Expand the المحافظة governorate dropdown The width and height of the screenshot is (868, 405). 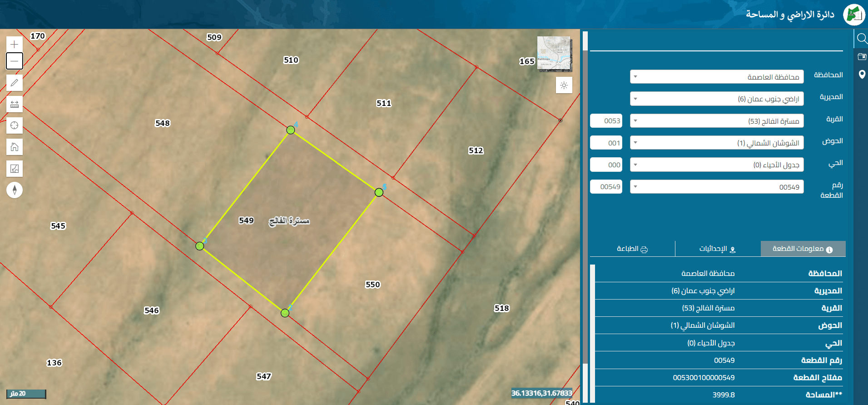(x=717, y=77)
